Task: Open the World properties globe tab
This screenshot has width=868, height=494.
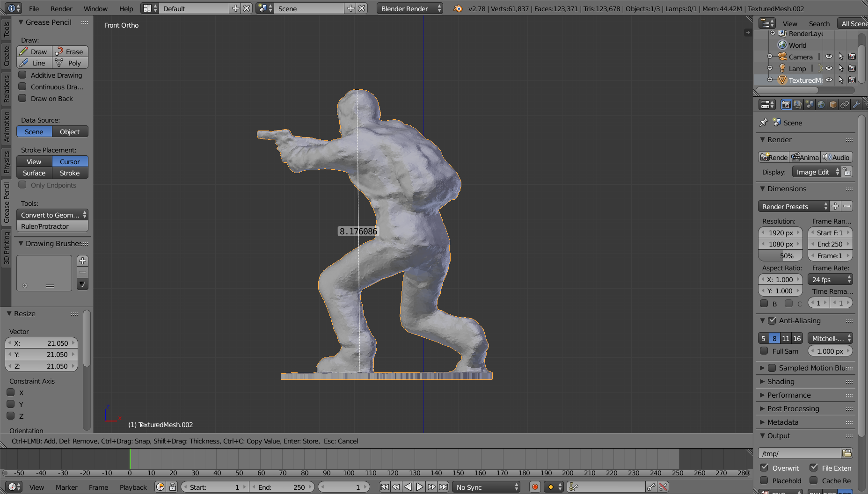Action: coord(821,105)
